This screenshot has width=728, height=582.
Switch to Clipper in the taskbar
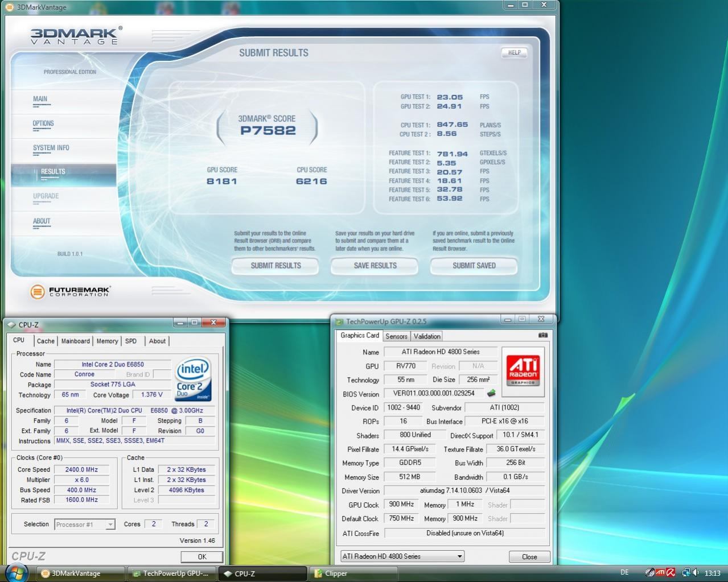353,573
